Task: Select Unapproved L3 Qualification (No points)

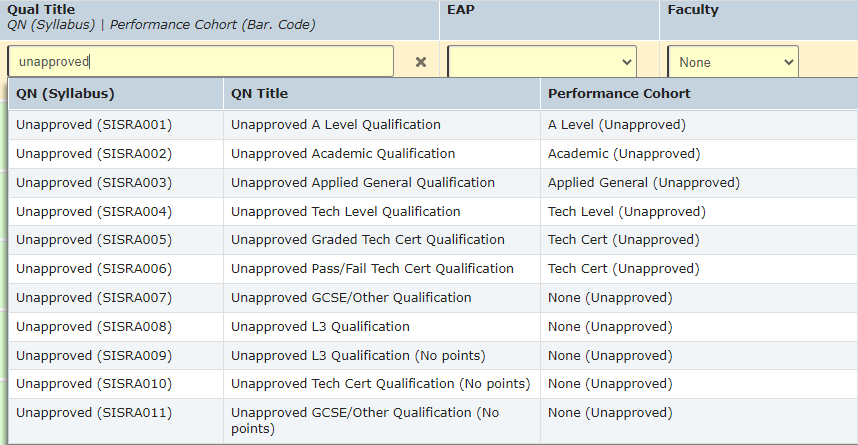Action: click(358, 356)
